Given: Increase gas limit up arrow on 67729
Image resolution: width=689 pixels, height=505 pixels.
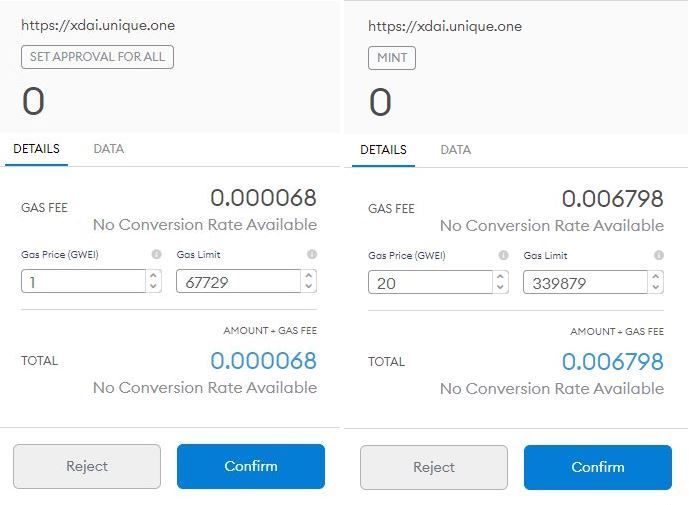Looking at the screenshot, I should (x=308, y=276).
